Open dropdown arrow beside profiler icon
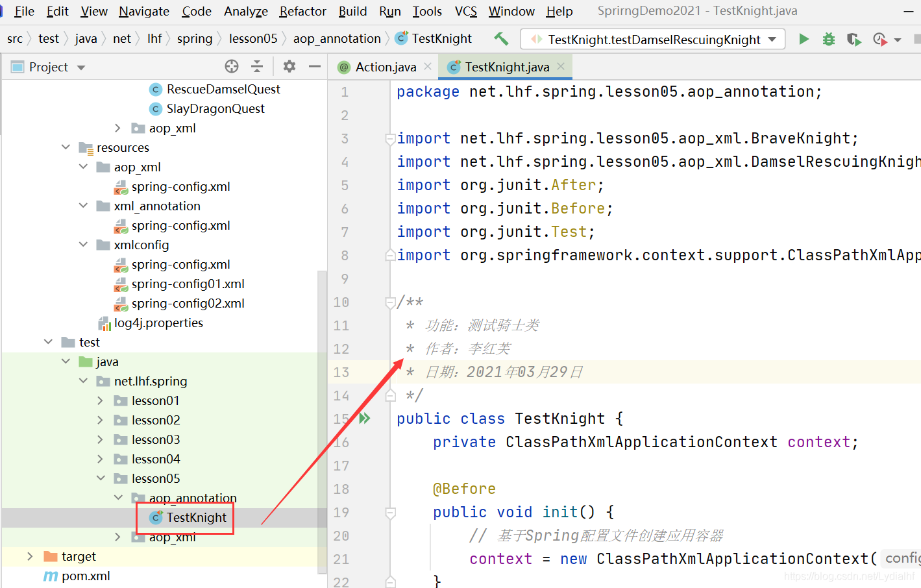 [x=898, y=40]
